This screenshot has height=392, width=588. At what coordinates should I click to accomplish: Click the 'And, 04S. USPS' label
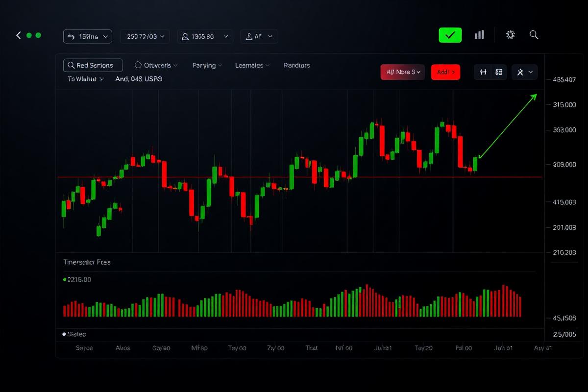[139, 78]
